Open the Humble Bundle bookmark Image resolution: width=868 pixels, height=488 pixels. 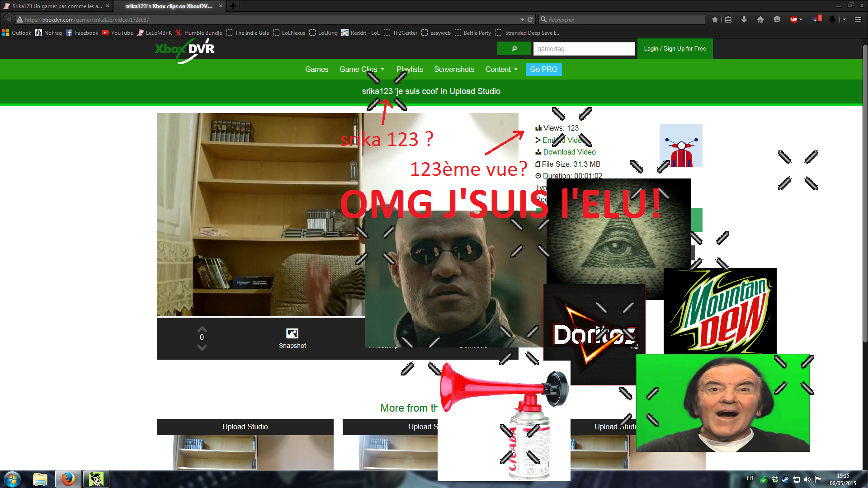[198, 33]
